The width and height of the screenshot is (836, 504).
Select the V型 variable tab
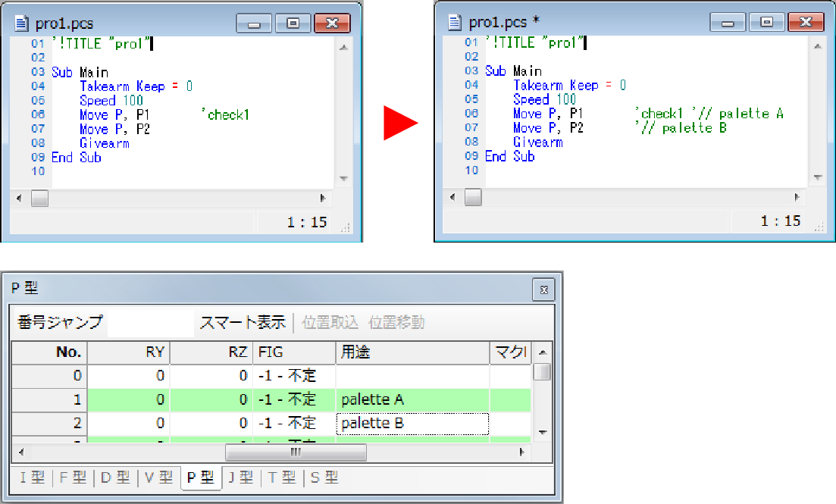[x=159, y=477]
